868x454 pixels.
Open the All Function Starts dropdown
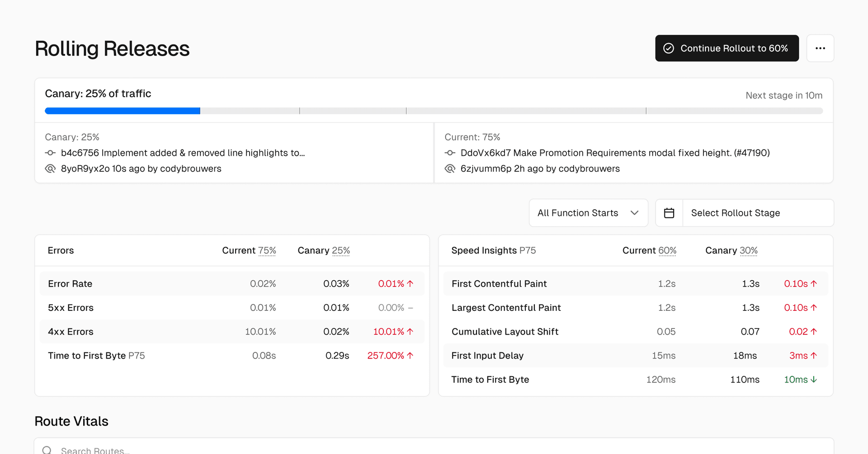[588, 213]
